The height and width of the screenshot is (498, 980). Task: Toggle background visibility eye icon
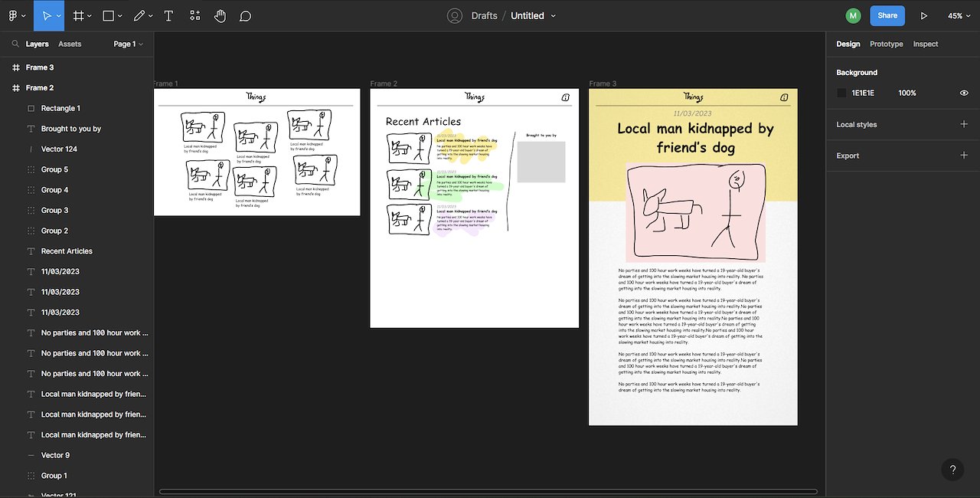[x=964, y=93]
